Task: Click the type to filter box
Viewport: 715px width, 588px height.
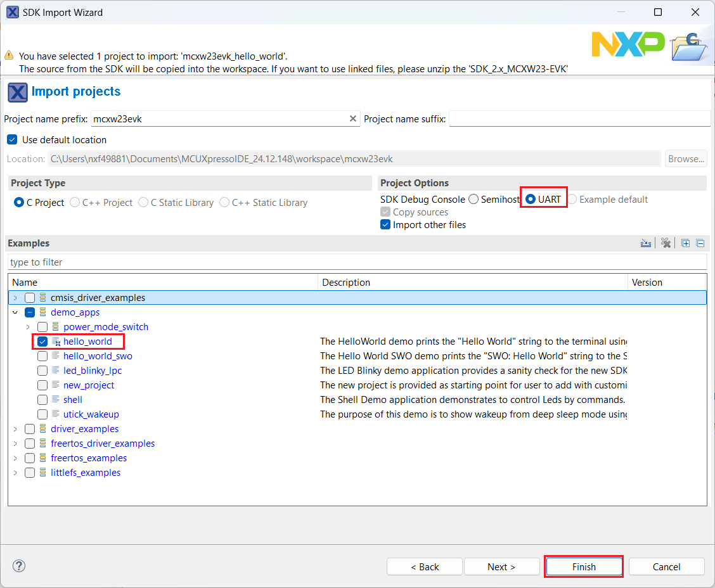Action: point(357,262)
